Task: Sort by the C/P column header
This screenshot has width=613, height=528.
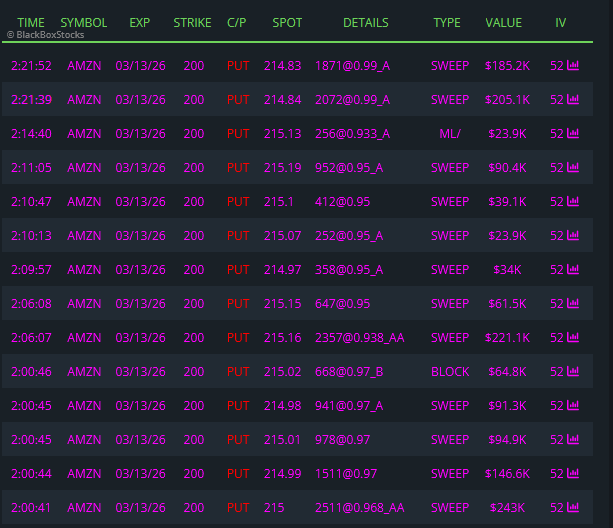Action: [x=237, y=23]
